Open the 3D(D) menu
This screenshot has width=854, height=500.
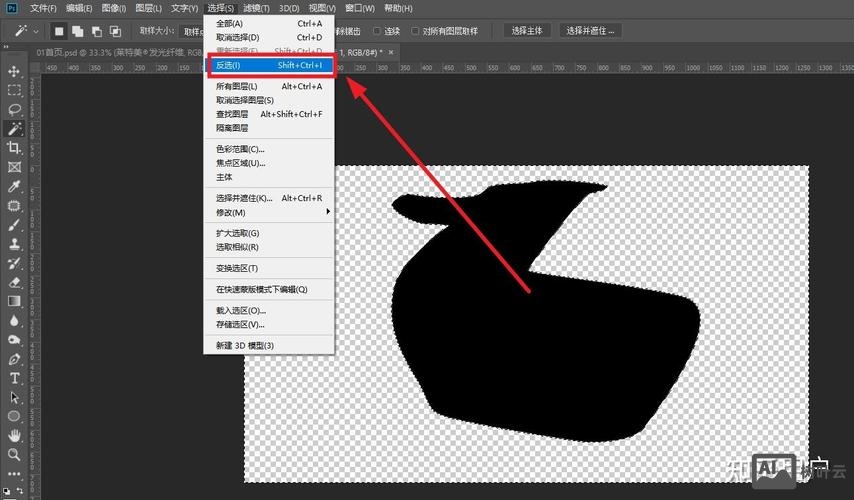click(289, 8)
